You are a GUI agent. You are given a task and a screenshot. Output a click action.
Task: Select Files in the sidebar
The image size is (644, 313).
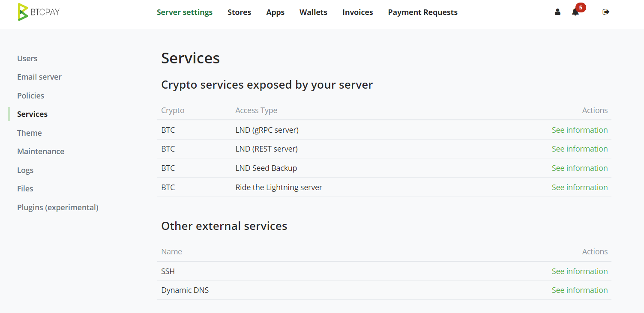click(x=25, y=188)
